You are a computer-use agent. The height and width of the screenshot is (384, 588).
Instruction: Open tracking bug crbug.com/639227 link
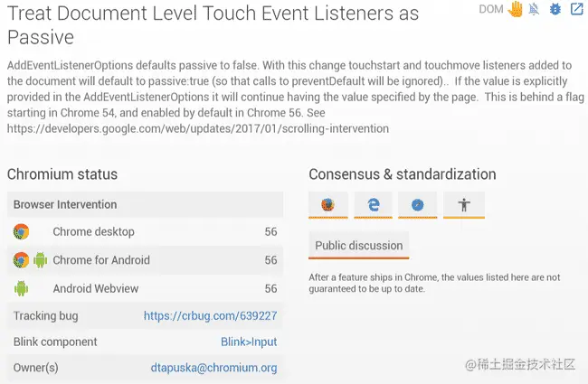coord(210,316)
